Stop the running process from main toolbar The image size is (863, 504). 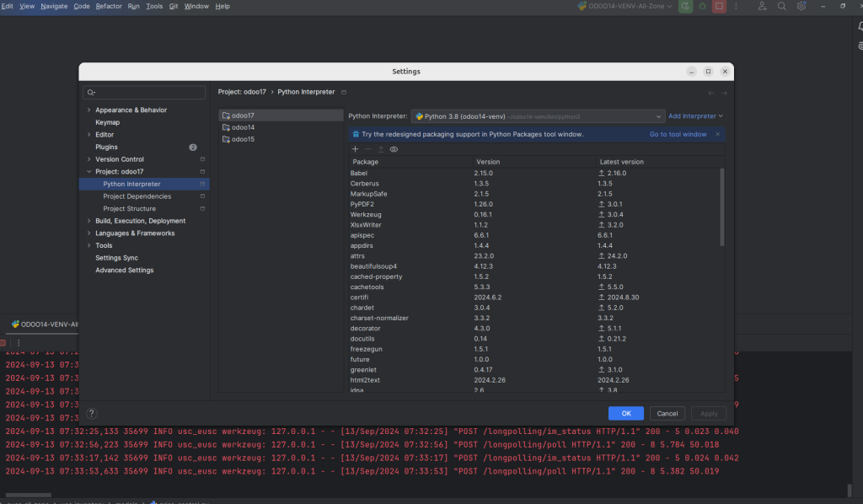click(719, 7)
